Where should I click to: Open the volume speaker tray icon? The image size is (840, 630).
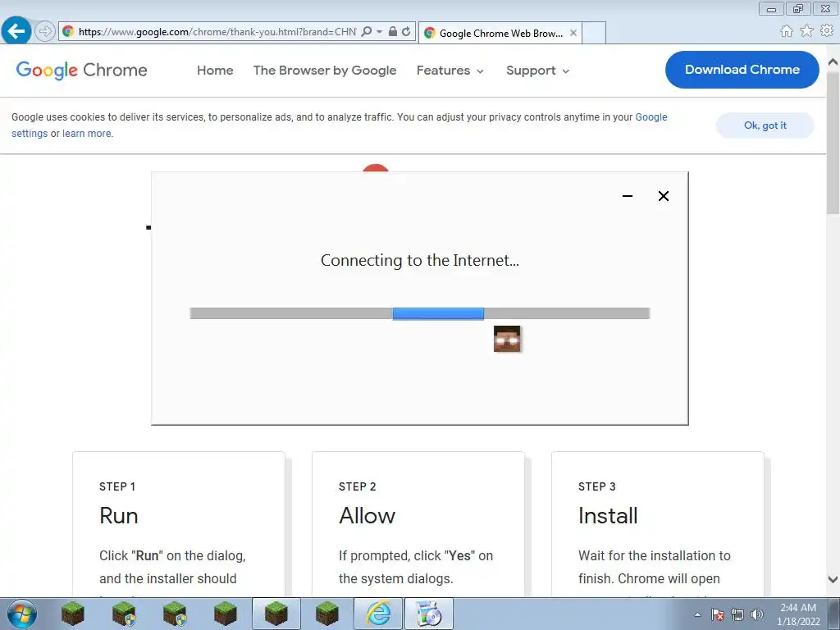(757, 614)
